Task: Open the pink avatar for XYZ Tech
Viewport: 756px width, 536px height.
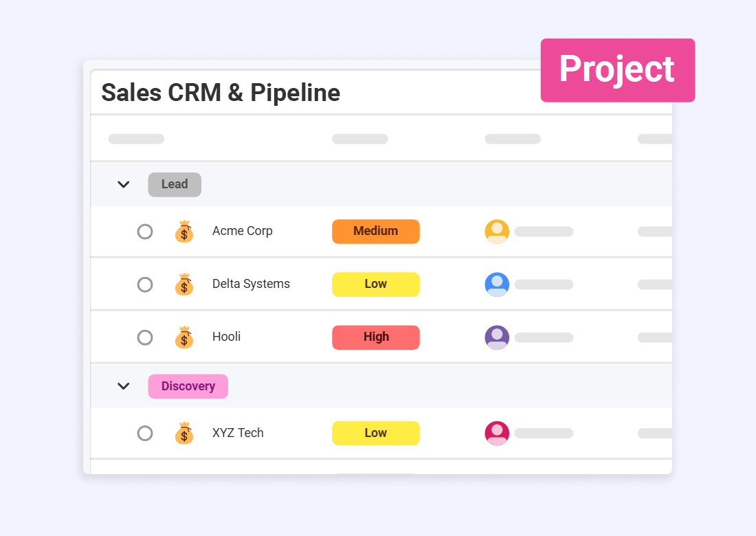Action: click(x=496, y=433)
